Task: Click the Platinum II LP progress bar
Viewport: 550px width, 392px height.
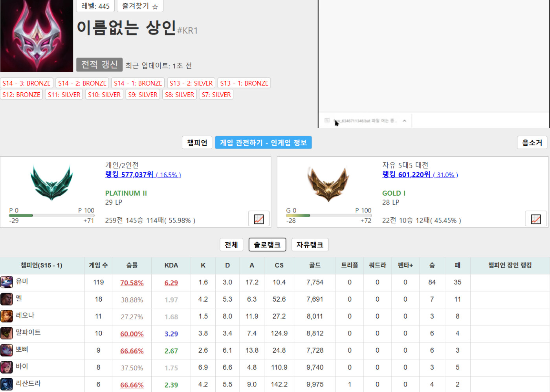Action: (x=52, y=215)
